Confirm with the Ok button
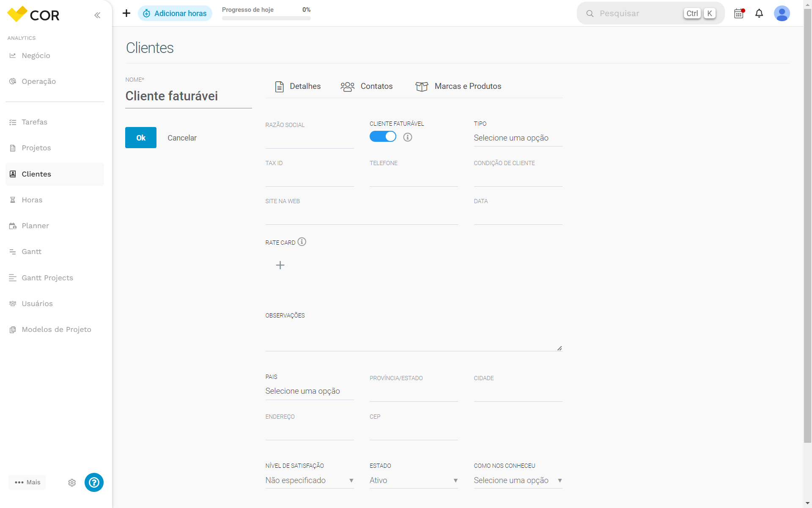 coord(141,138)
